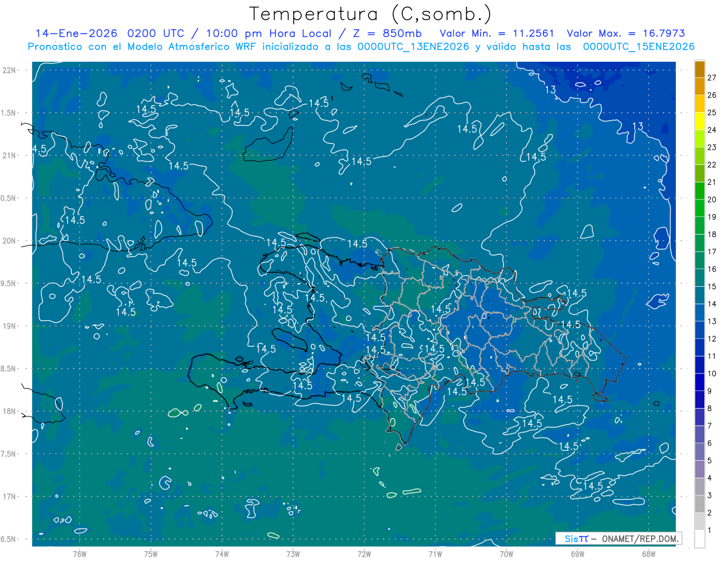Click the "ONAMET/REP.DOM." credit label
Screen dimensions: 728x562
[639, 538]
